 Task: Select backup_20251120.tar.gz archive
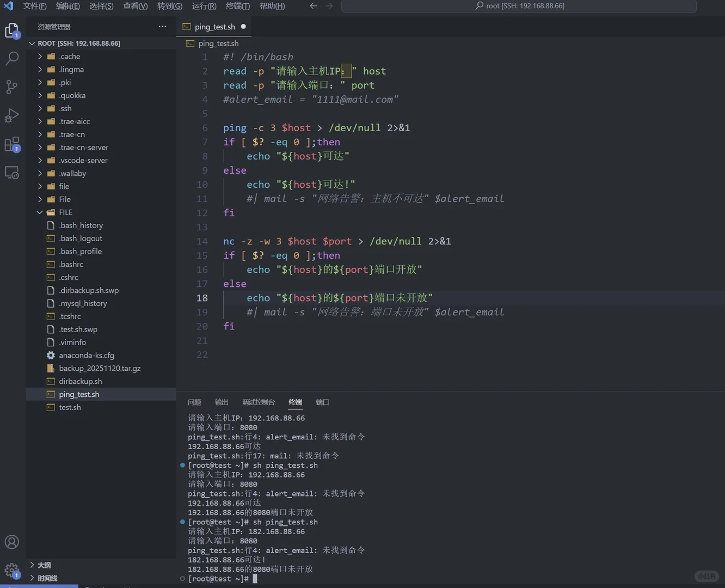(101, 369)
